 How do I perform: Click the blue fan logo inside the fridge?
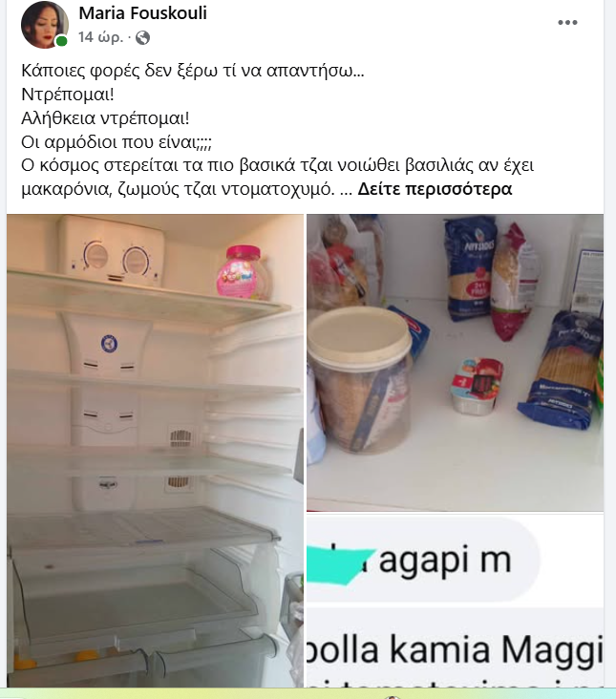coord(109,344)
